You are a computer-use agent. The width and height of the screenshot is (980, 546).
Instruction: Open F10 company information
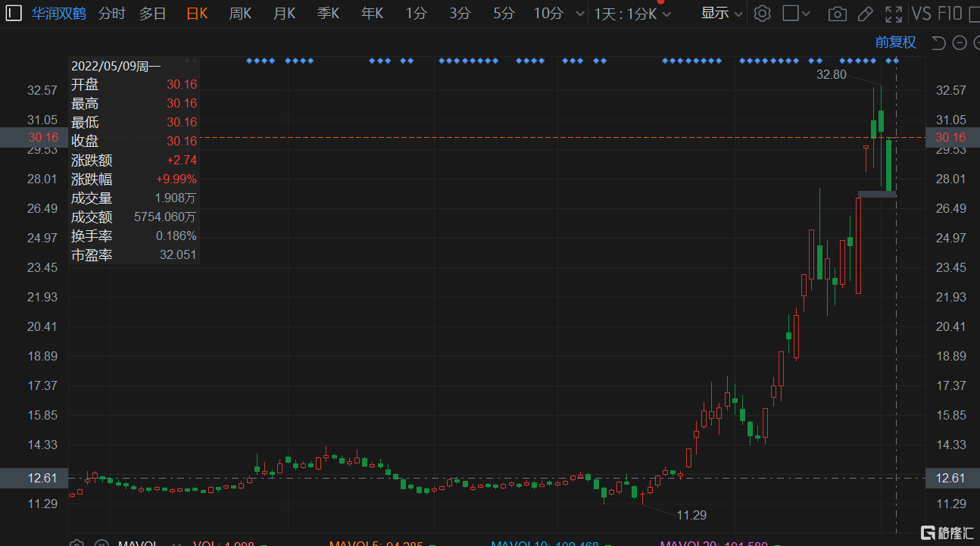click(x=950, y=13)
